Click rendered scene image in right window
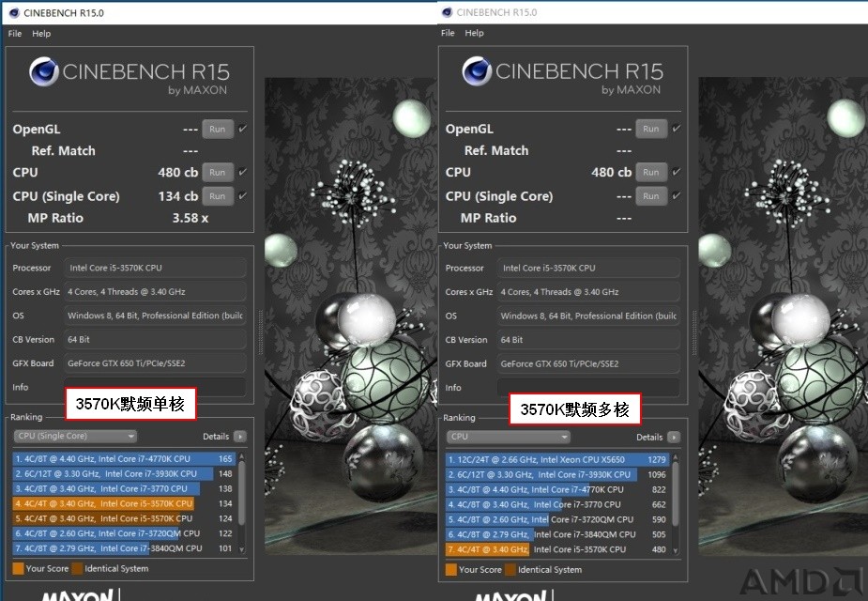 [x=783, y=316]
